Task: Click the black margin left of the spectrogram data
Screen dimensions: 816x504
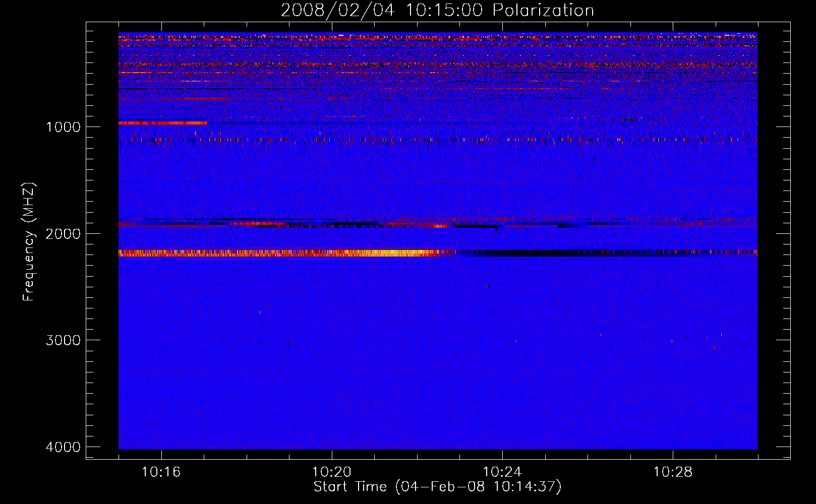Action: [102, 302]
